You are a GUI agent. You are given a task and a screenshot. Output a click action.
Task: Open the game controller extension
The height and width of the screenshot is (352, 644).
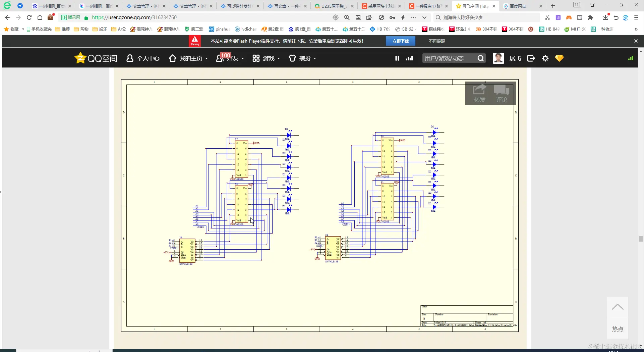[569, 17]
